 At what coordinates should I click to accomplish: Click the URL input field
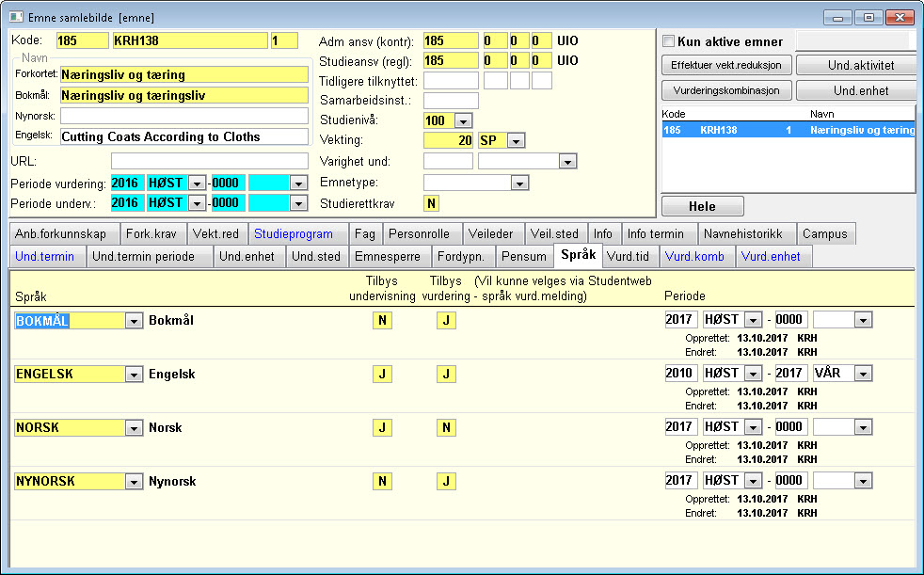point(210,162)
